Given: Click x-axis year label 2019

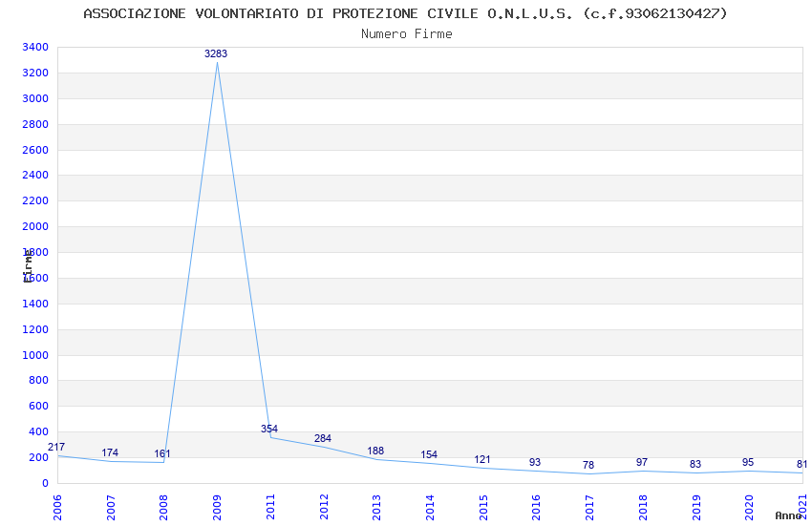Looking at the screenshot, I should (x=696, y=508).
